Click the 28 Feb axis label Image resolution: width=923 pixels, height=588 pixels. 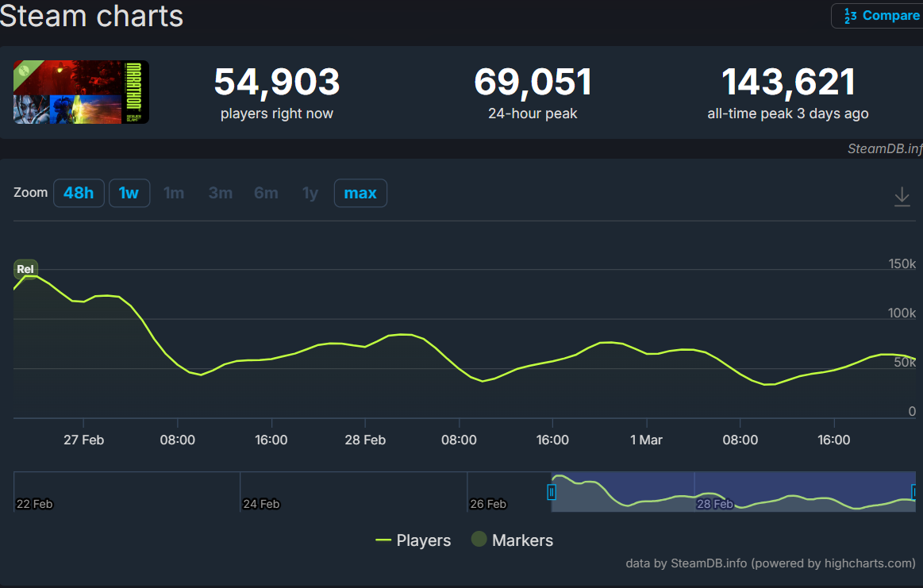click(x=365, y=440)
